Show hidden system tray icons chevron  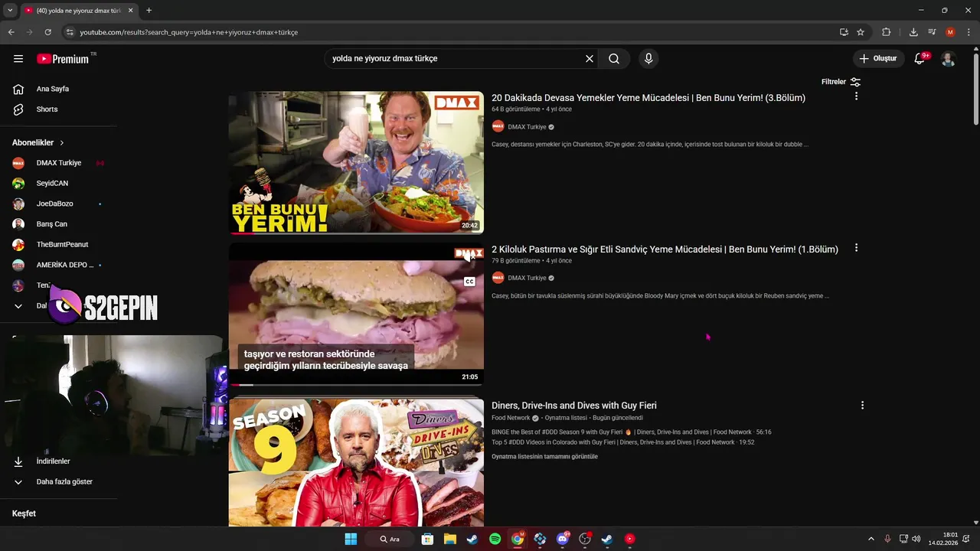pos(871,539)
